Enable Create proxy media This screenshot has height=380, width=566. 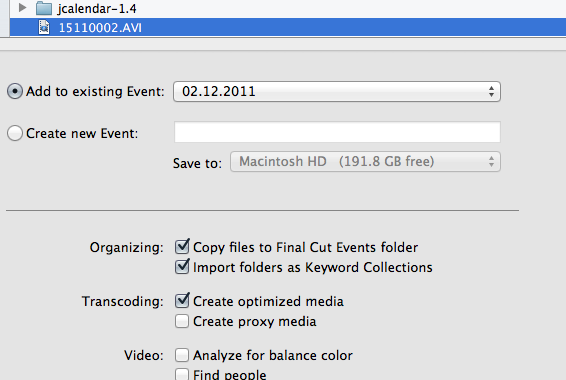[x=182, y=321]
